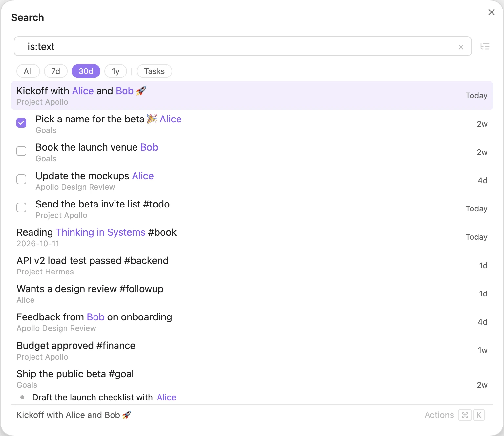Tick the 'Send the beta invite list' checkbox
The image size is (504, 436).
tap(21, 207)
